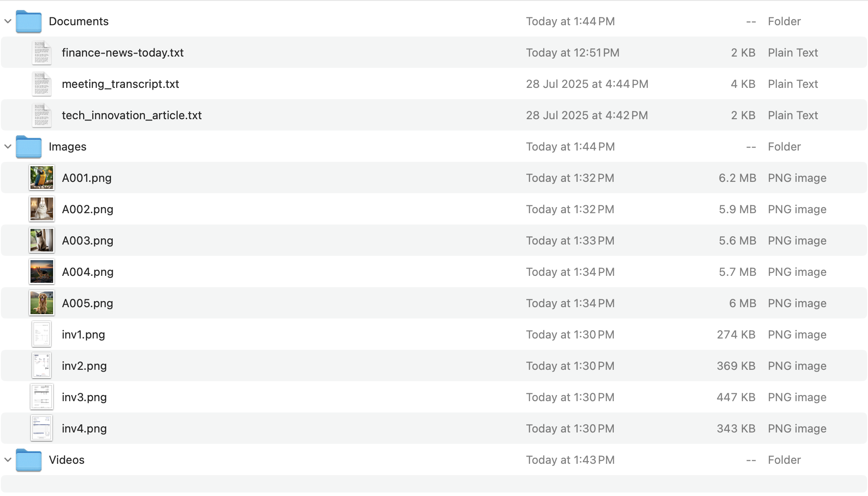This screenshot has height=496, width=868.
Task: Select the A002.png white cat thumbnail
Action: 42,209
